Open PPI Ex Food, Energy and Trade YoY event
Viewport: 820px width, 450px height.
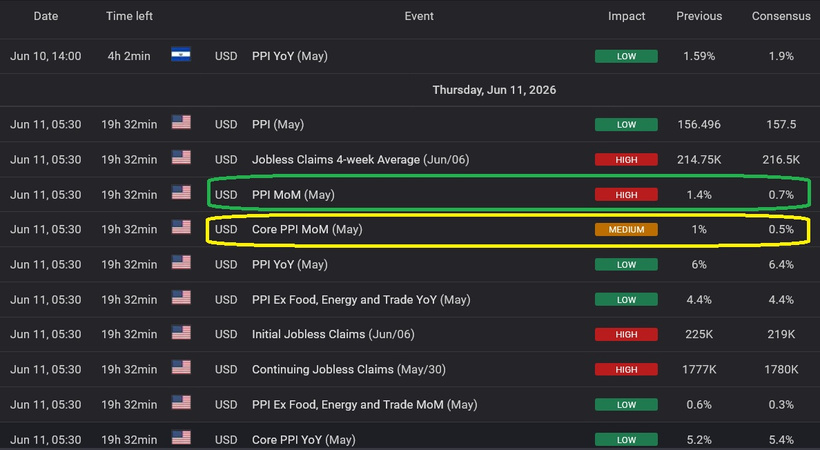(361, 299)
